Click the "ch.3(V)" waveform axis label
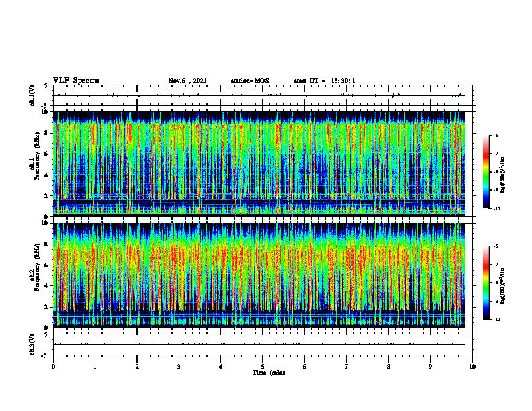The width and height of the screenshot is (532, 411). pos(32,345)
